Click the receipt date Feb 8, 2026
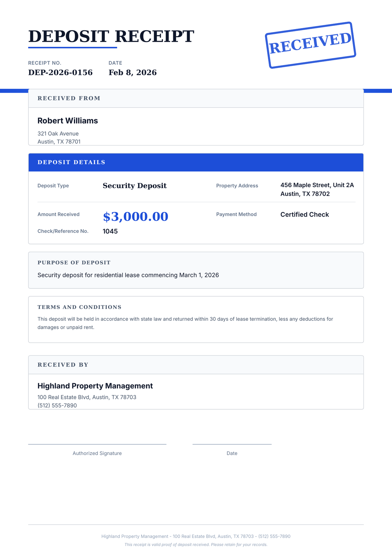The image size is (392, 554). point(133,73)
